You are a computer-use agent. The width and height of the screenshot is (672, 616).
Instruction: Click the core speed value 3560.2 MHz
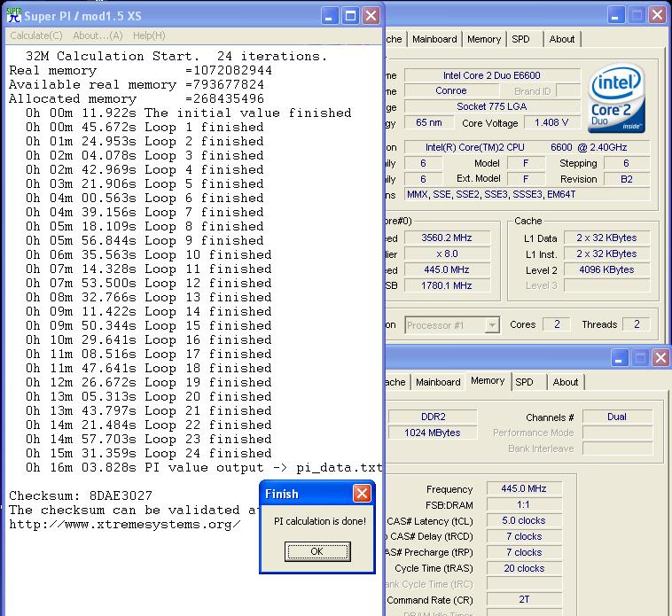(x=447, y=238)
